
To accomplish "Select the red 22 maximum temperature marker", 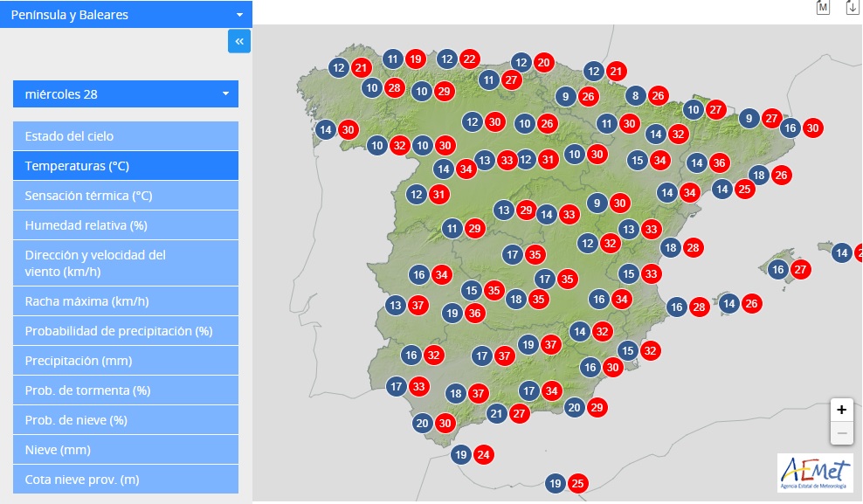I will coord(470,59).
